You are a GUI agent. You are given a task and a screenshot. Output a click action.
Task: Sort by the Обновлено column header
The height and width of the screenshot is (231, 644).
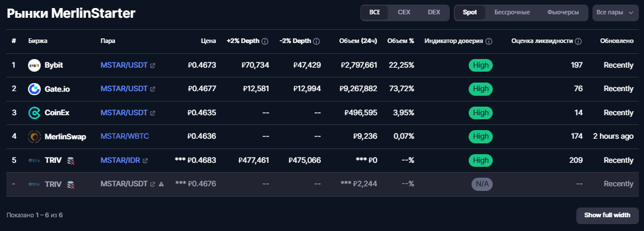[x=616, y=41]
